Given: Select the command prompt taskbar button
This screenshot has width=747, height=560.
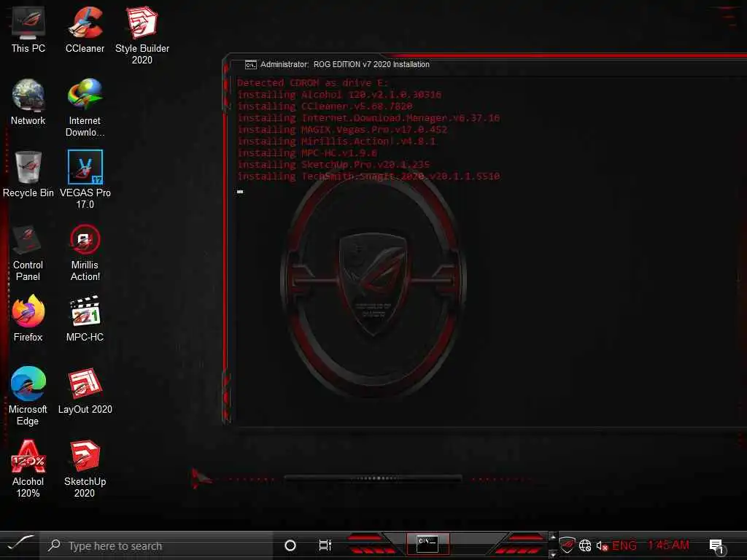Looking at the screenshot, I should 427,544.
